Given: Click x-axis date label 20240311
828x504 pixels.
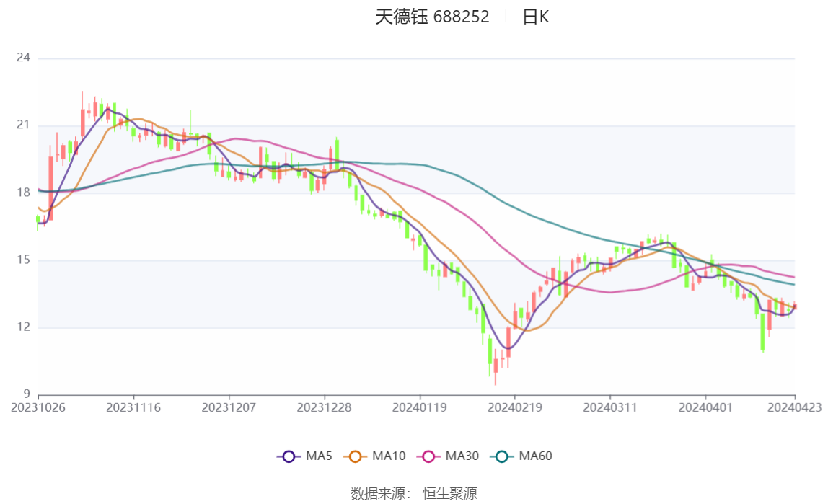Looking at the screenshot, I should (x=610, y=407).
